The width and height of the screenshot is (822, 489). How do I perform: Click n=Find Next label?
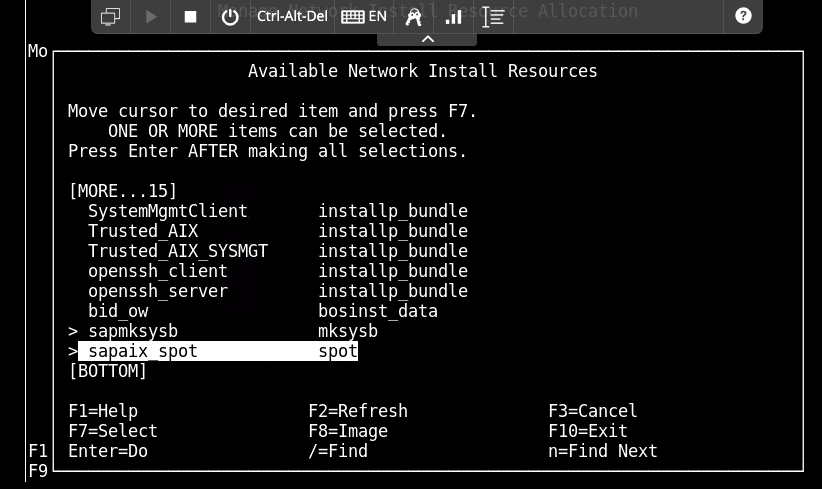pos(603,451)
